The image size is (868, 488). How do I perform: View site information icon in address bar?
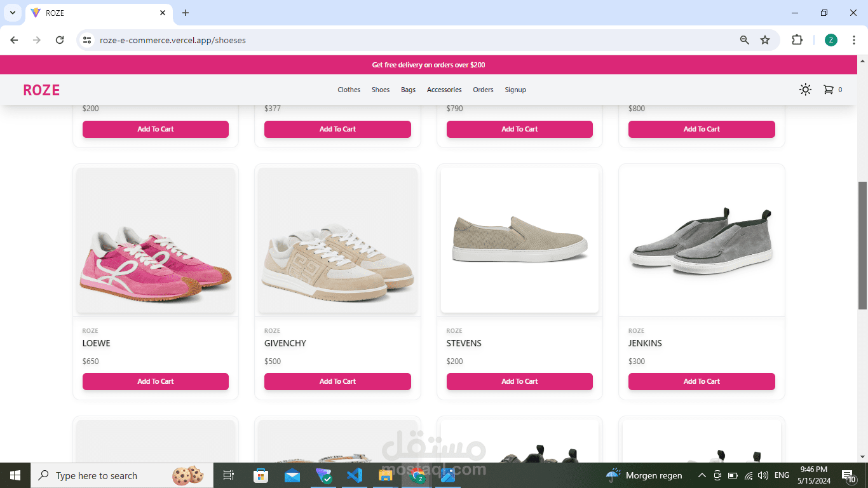(x=88, y=40)
